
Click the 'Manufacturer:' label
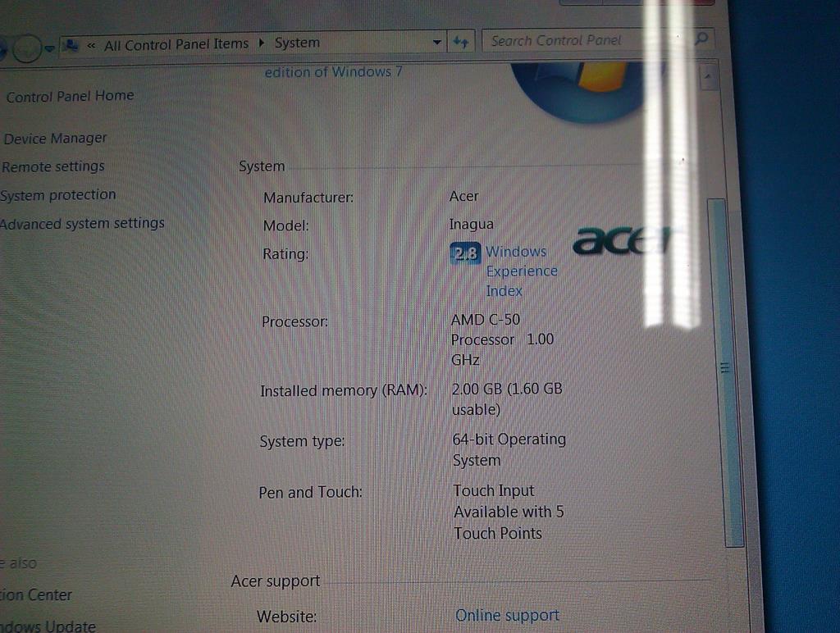click(x=308, y=198)
